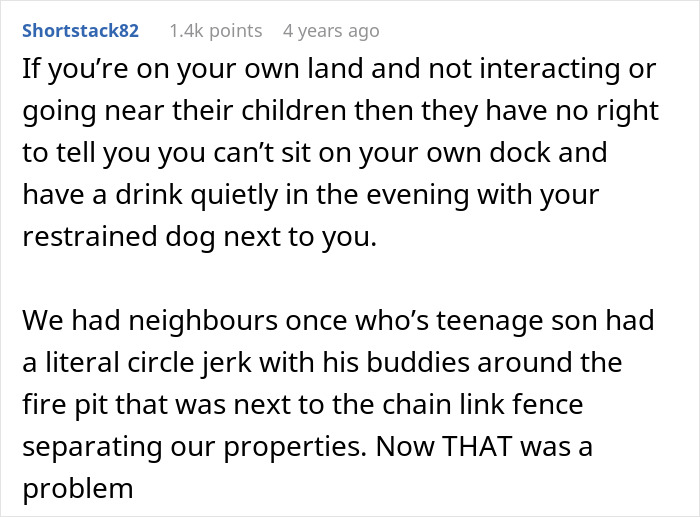
Task: Click the line beginning "If you're on your own land"
Action: coord(341,72)
